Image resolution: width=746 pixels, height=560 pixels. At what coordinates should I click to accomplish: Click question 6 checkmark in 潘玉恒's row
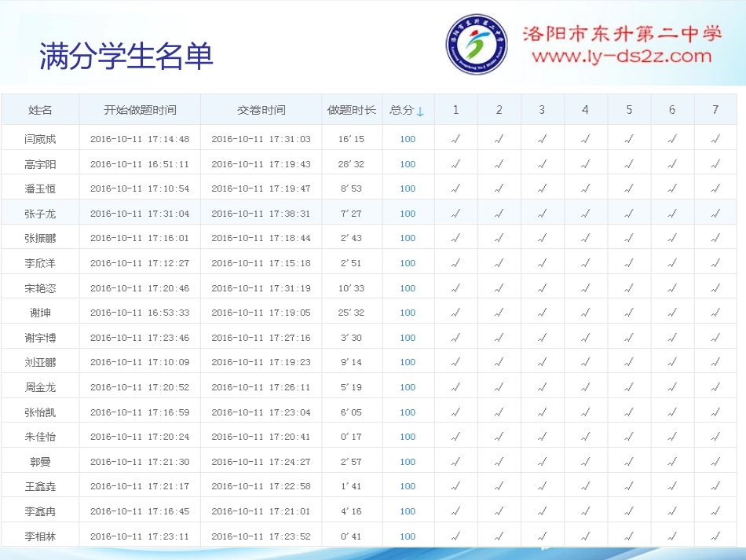click(x=672, y=188)
